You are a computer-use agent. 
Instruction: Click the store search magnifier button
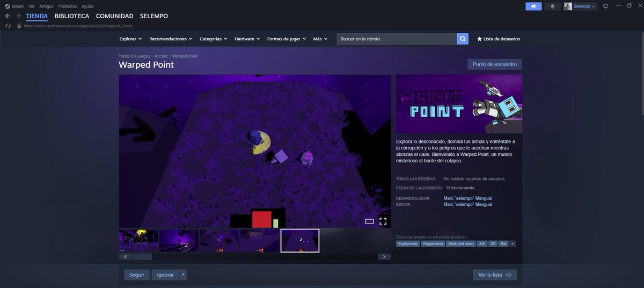pos(463,39)
